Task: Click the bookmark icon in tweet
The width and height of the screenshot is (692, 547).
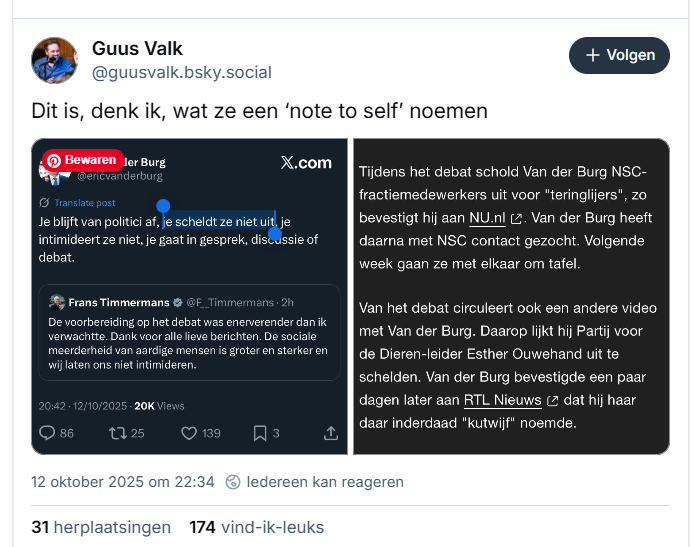Action: point(259,433)
